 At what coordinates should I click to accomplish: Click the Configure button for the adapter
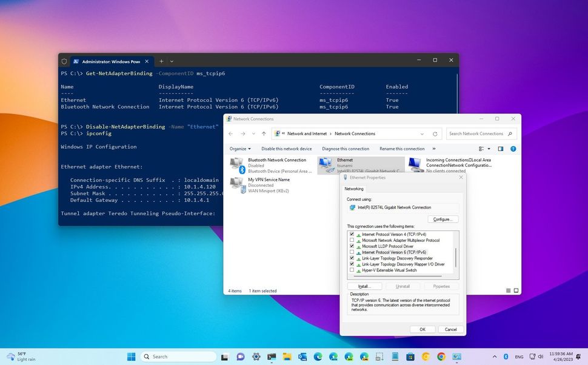(x=443, y=219)
